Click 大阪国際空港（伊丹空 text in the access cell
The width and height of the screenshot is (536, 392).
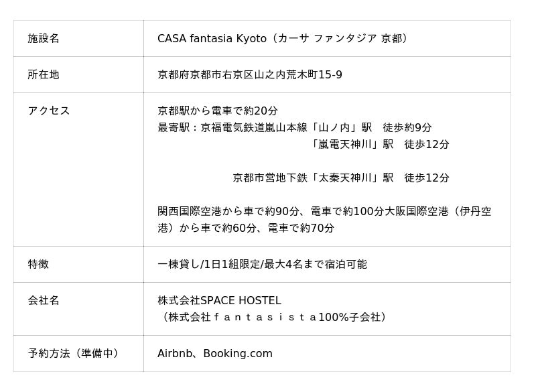click(x=438, y=212)
